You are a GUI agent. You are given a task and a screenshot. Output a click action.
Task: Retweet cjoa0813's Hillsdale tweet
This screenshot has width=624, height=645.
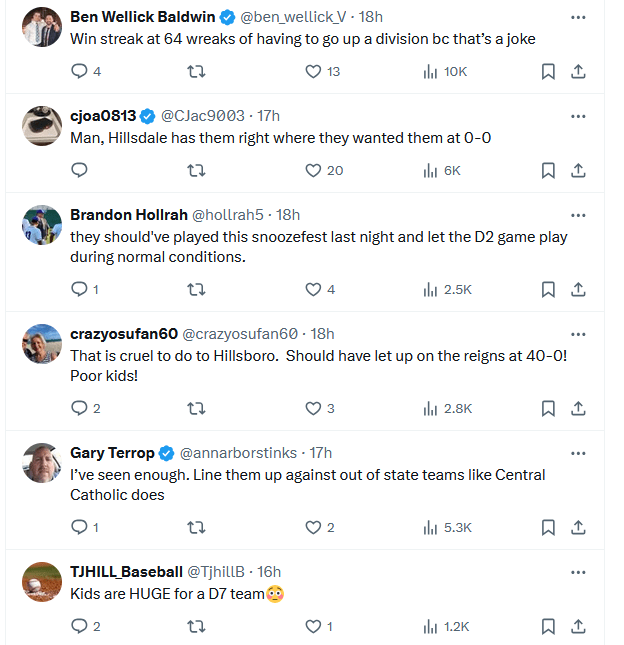tap(197, 170)
